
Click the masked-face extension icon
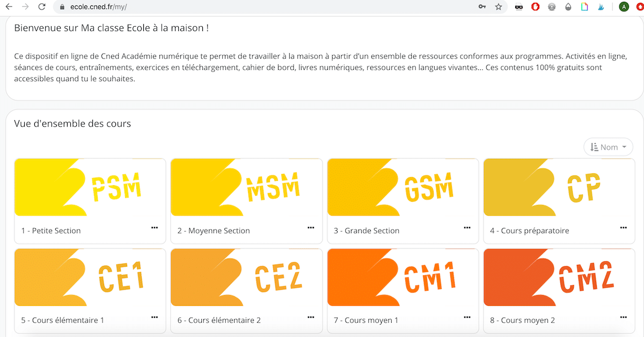519,7
